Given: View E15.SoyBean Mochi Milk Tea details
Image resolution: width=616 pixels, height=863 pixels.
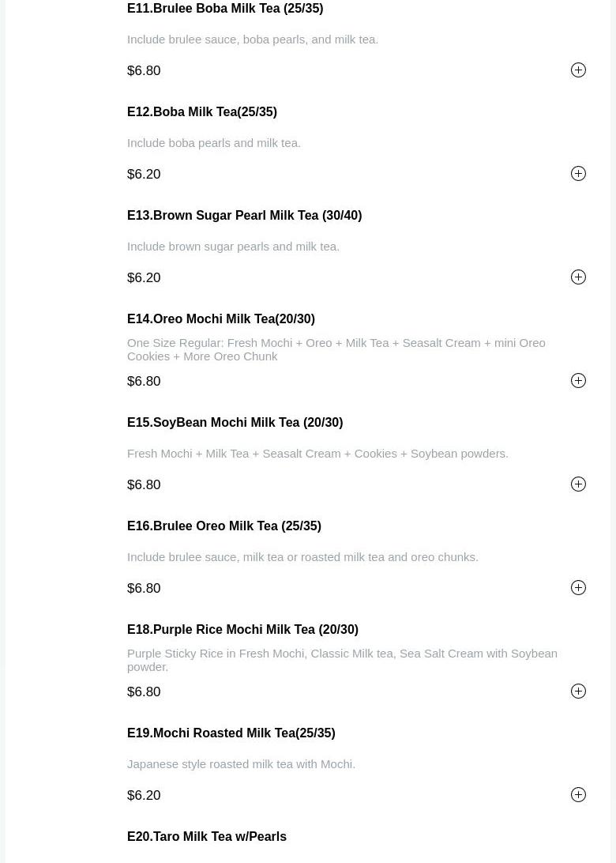Looking at the screenshot, I should click(x=235, y=423).
